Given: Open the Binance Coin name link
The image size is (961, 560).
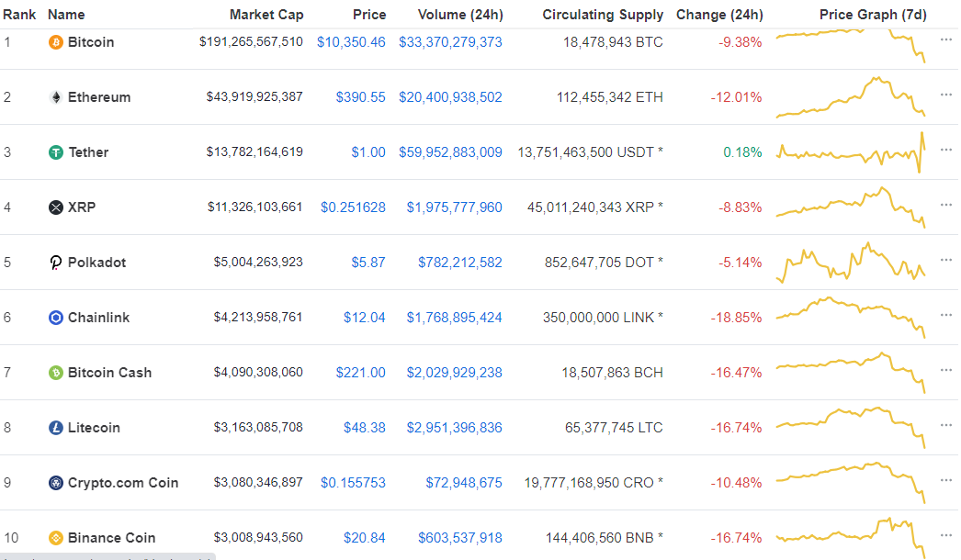Looking at the screenshot, I should click(111, 538).
